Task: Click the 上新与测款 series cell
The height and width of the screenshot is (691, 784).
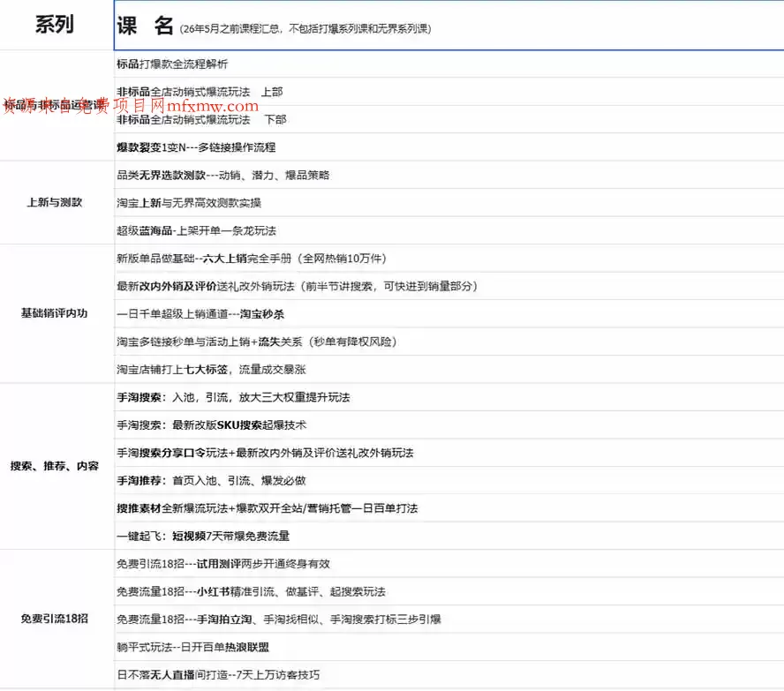Action: pos(57,203)
